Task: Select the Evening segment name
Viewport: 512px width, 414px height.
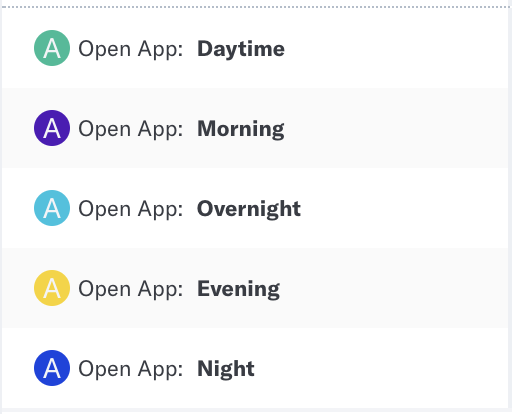Action: click(239, 289)
